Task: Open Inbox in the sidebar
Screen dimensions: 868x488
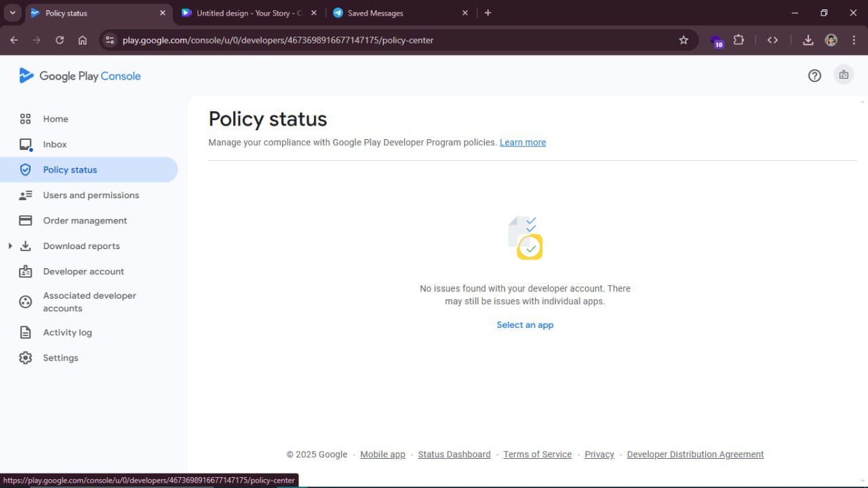Action: tap(55, 145)
